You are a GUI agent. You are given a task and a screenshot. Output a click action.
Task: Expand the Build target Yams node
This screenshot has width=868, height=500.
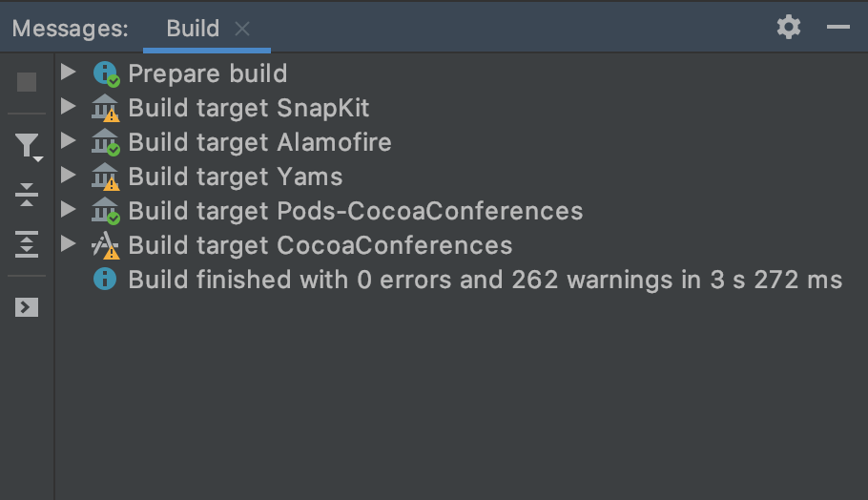tap(67, 176)
